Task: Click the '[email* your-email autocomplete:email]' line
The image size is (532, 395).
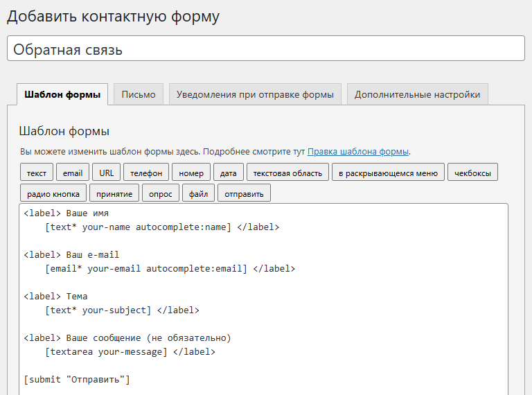Action: point(170,269)
